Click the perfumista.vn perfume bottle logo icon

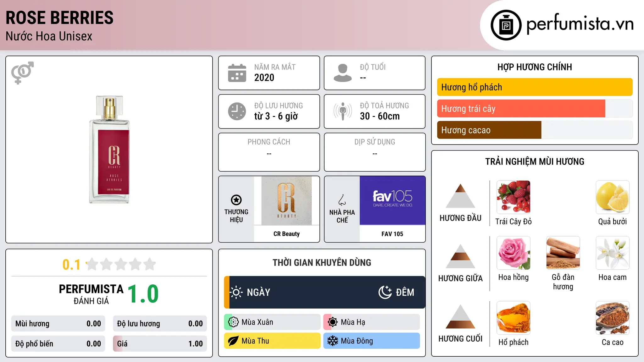click(x=506, y=25)
